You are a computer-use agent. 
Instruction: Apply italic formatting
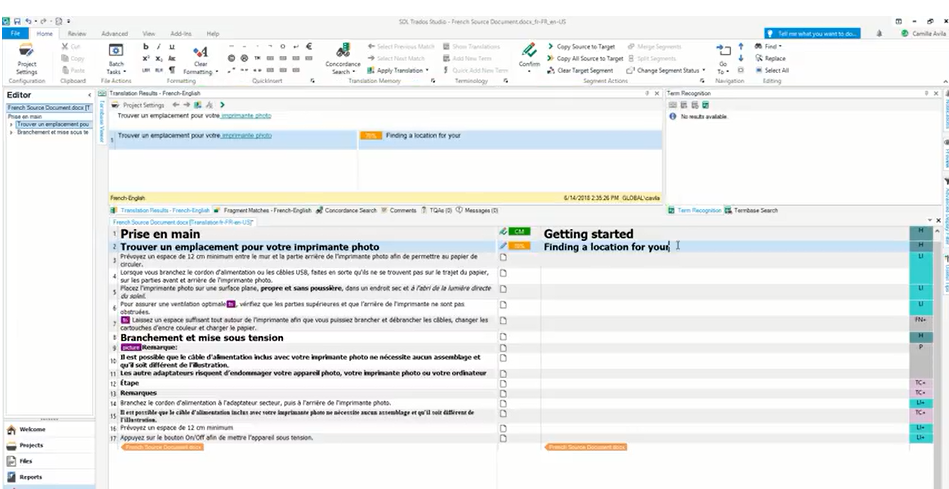tap(159, 47)
